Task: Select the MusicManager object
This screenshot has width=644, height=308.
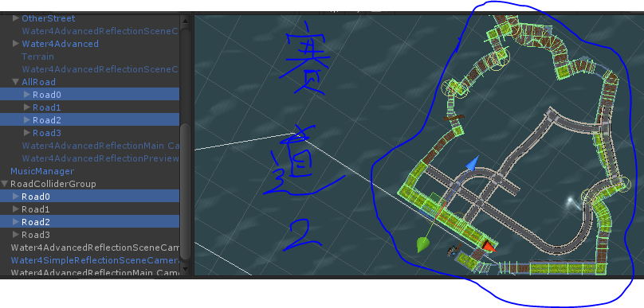Action: (x=42, y=171)
